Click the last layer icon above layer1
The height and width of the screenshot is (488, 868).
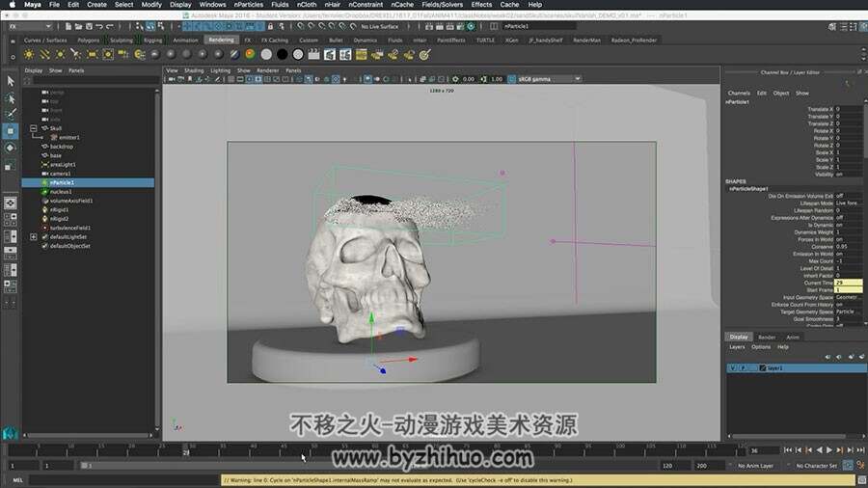pos(861,357)
